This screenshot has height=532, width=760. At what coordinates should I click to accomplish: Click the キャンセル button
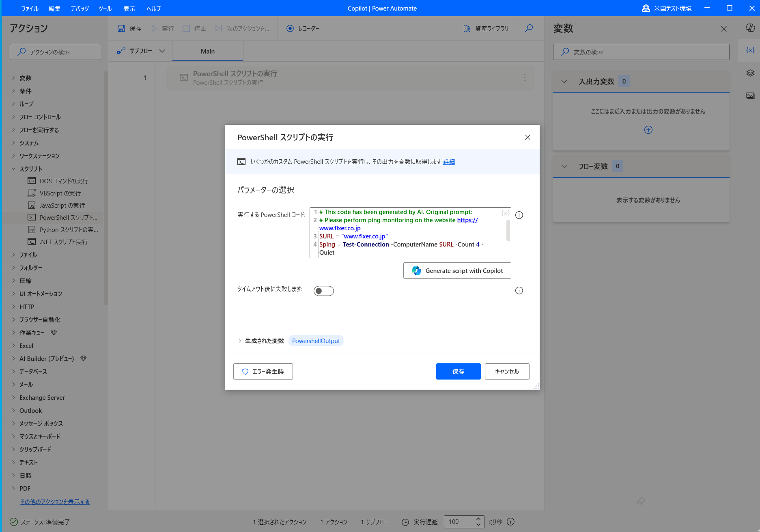pos(507,371)
